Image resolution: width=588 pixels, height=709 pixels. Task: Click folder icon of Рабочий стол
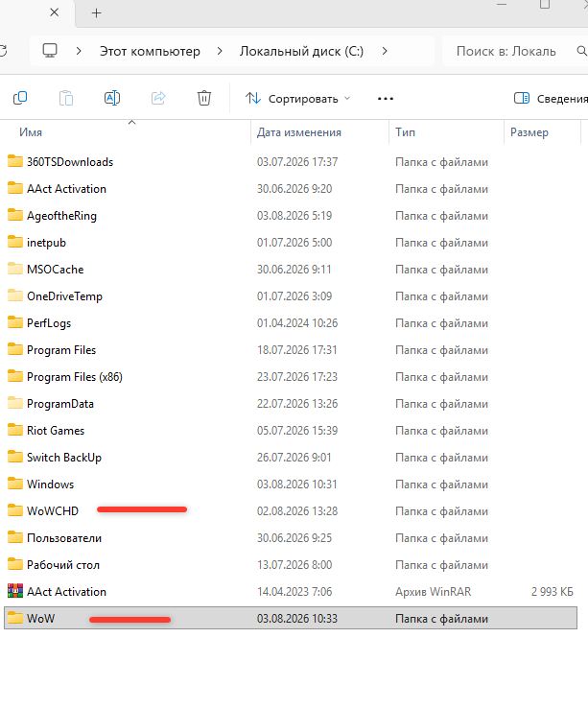tap(15, 564)
